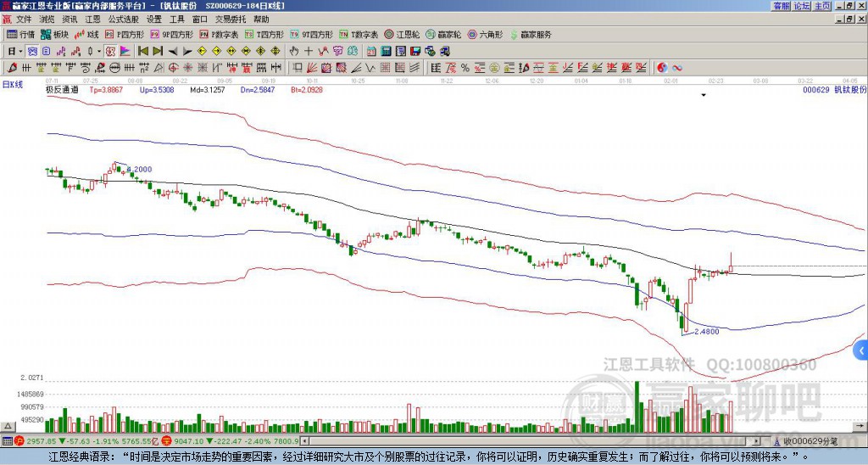Click the 论坛 forum button
Viewport: 868px width, 465px height.
(802, 6)
